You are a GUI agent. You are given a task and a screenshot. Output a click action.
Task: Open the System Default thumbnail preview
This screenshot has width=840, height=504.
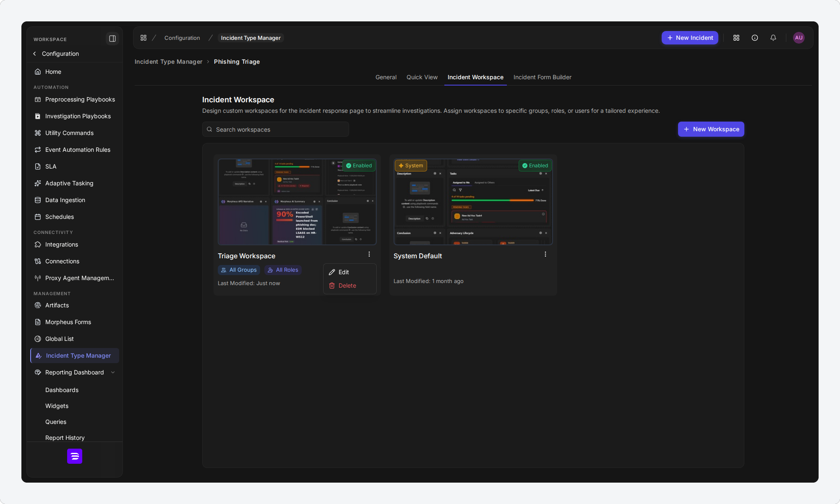click(473, 202)
